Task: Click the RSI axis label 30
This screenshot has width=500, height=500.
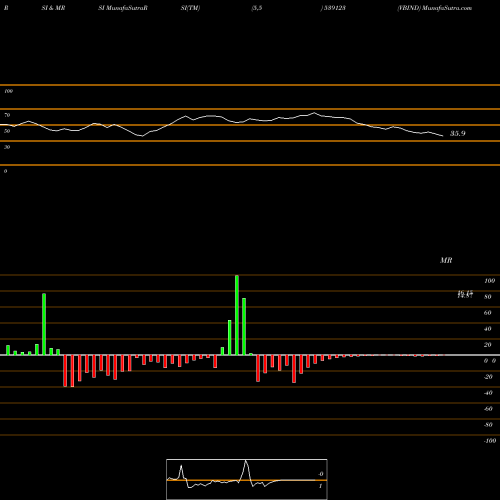Action: [7, 147]
